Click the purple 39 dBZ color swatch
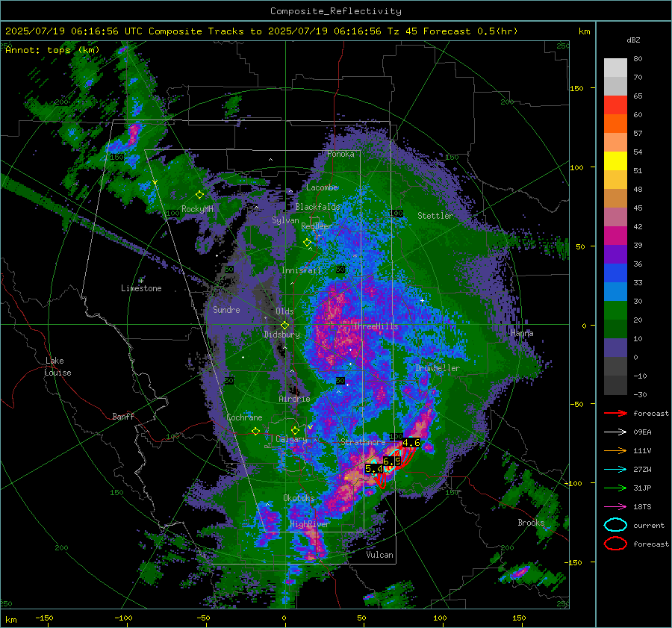Screen dimensions: 672x628 [x=615, y=255]
